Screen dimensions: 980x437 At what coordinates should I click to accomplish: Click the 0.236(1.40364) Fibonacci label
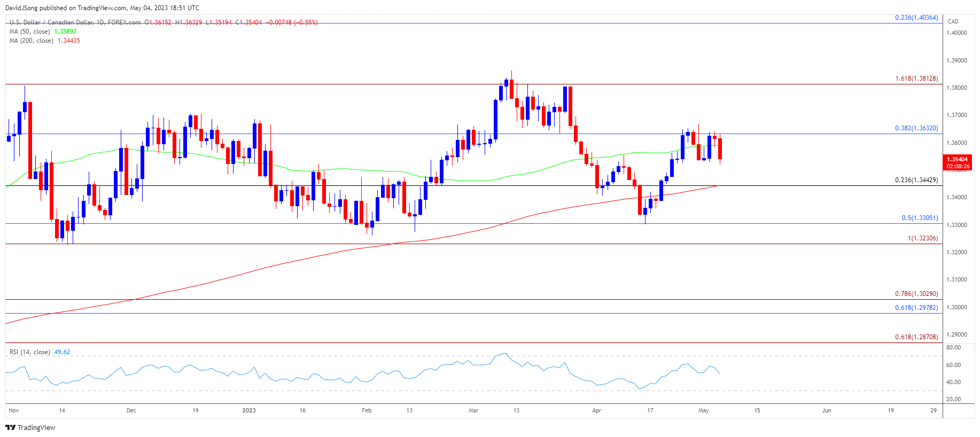click(x=916, y=18)
